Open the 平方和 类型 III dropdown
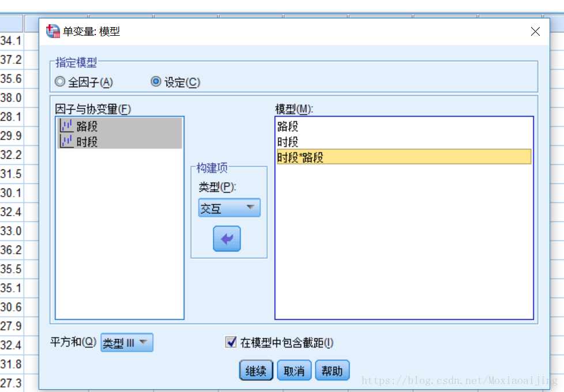This screenshot has width=564, height=392. (127, 342)
